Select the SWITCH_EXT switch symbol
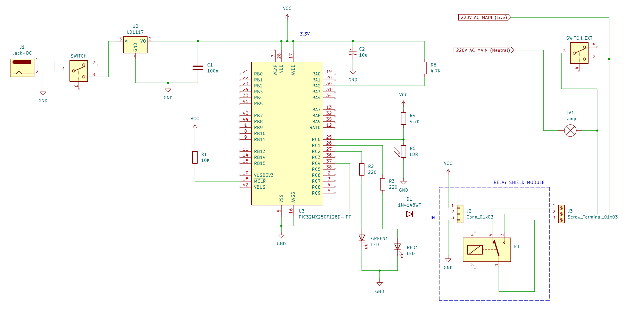 point(579,53)
